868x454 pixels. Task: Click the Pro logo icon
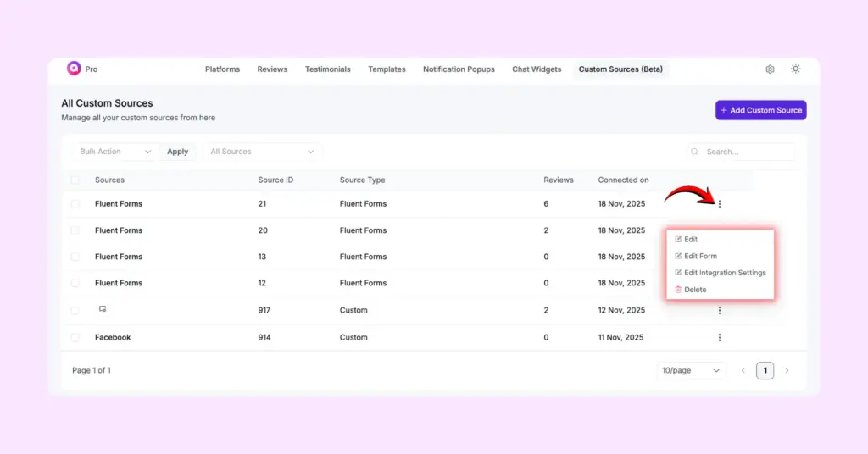pyautogui.click(x=74, y=69)
